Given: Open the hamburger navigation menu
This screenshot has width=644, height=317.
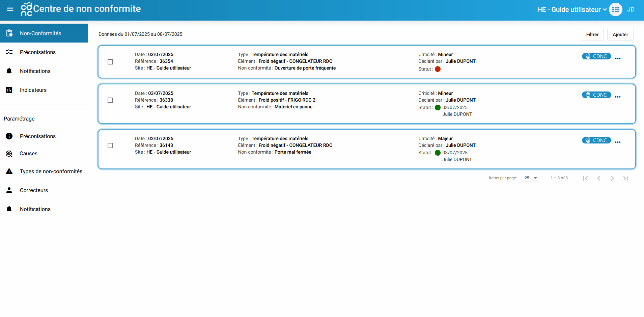Looking at the screenshot, I should [x=10, y=9].
